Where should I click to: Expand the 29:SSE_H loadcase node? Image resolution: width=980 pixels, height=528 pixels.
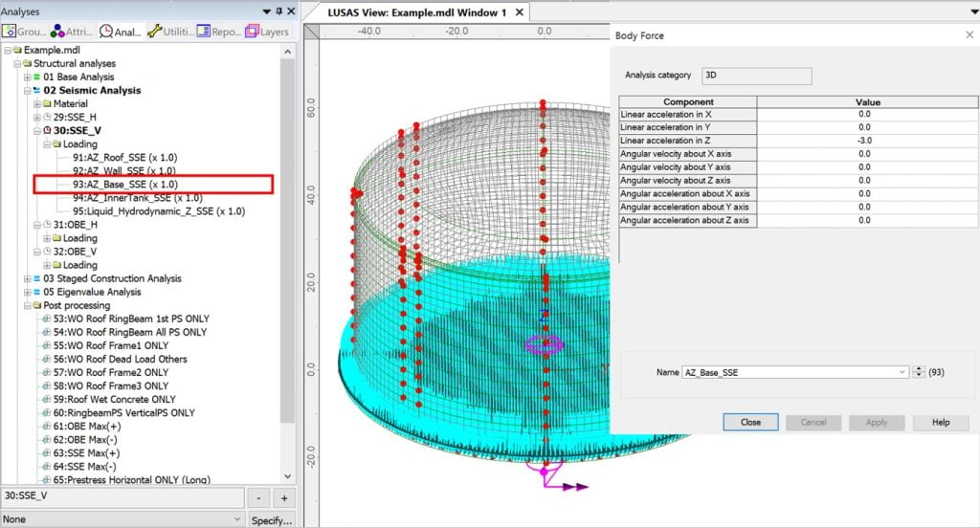tap(37, 118)
